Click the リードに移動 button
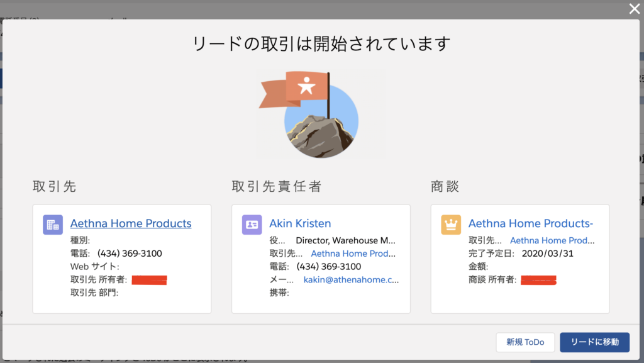This screenshot has height=363, width=644. (x=595, y=342)
